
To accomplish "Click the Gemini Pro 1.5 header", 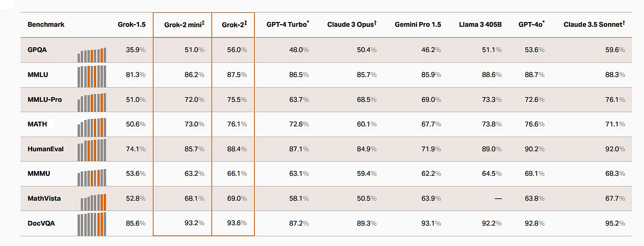I will (x=418, y=25).
